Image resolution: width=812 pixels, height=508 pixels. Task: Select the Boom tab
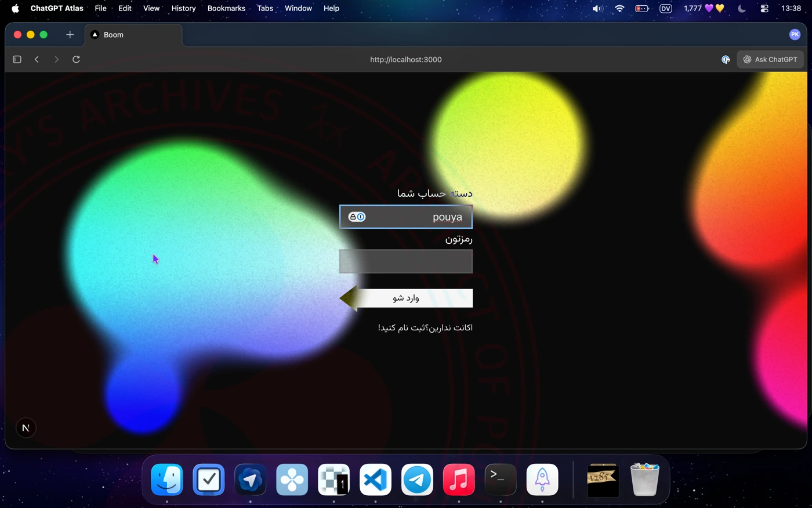[x=133, y=35]
